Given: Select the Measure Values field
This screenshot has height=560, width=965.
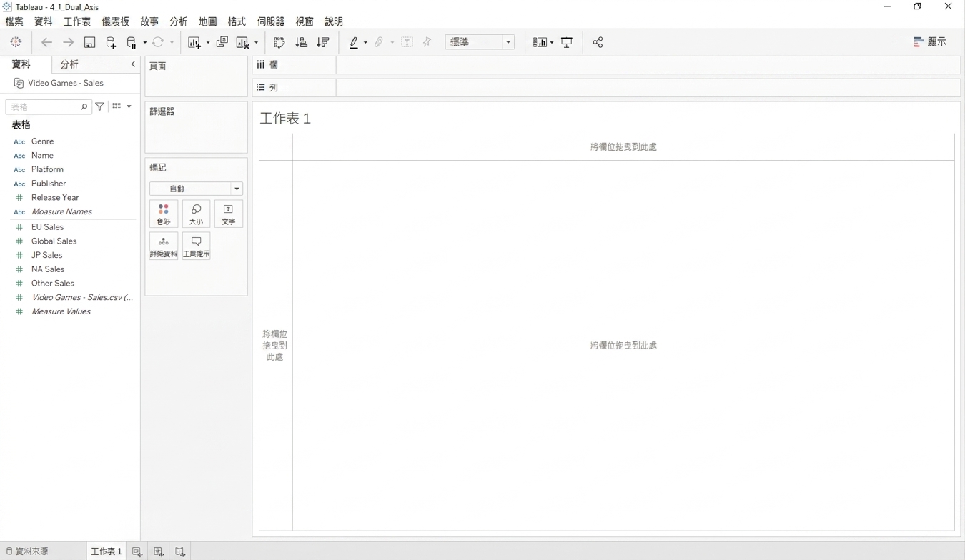Looking at the screenshot, I should pyautogui.click(x=61, y=311).
